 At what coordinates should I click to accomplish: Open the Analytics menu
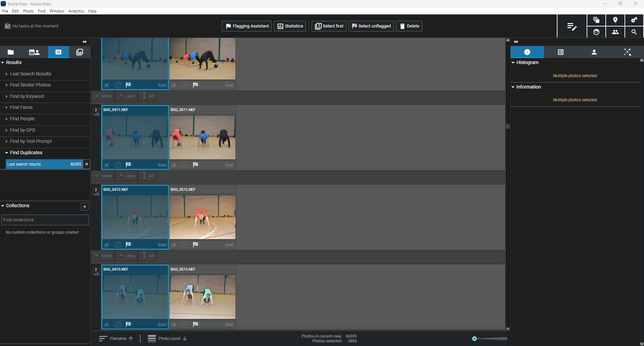coord(76,11)
